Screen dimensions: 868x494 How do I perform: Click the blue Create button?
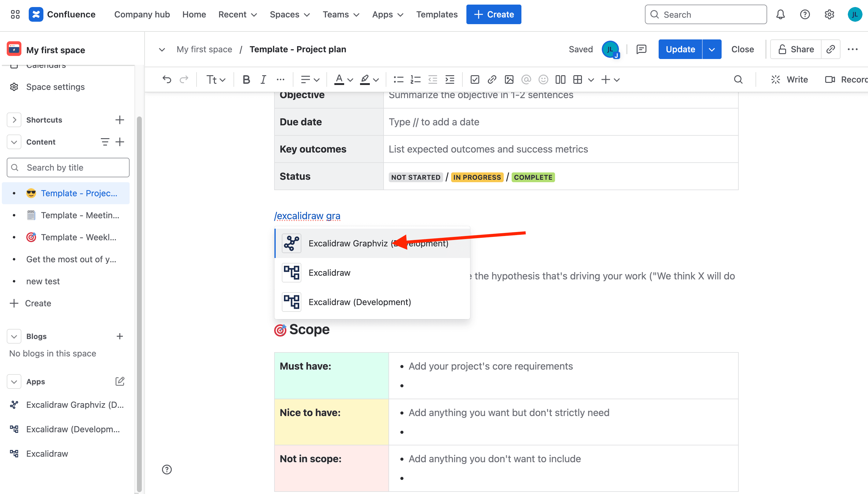[x=494, y=14]
